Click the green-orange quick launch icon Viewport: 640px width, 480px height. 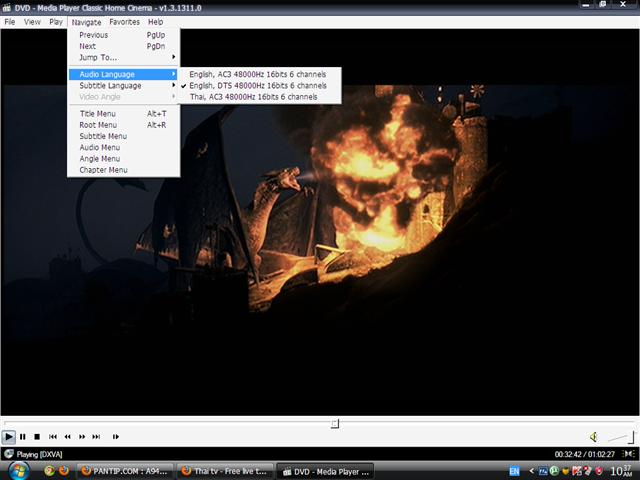click(x=50, y=471)
